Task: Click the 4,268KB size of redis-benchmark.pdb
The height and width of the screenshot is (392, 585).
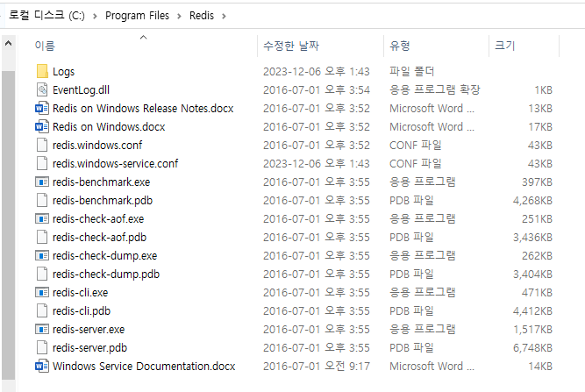Action: (x=532, y=200)
